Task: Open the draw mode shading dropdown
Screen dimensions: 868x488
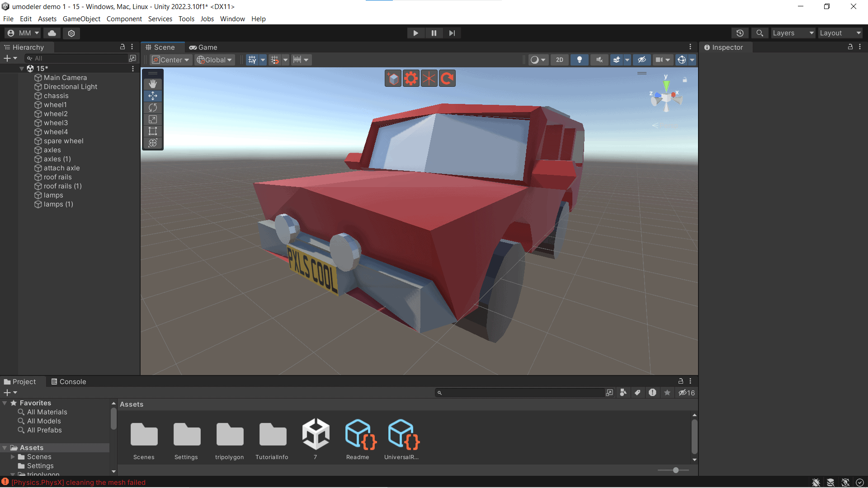Action: coord(538,60)
